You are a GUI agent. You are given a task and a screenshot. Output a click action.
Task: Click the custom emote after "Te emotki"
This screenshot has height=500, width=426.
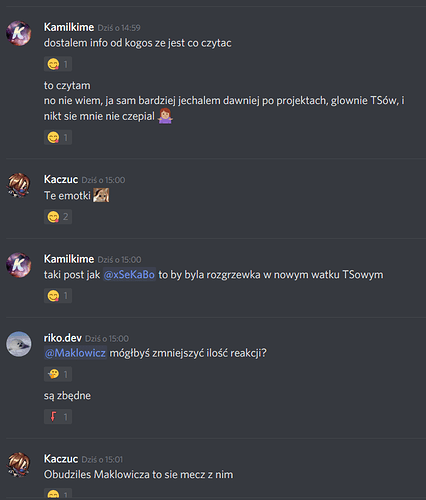101,195
